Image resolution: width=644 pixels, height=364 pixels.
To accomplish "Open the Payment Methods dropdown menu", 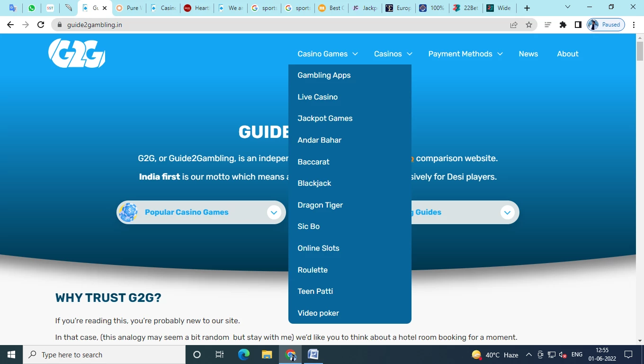I will point(465,54).
